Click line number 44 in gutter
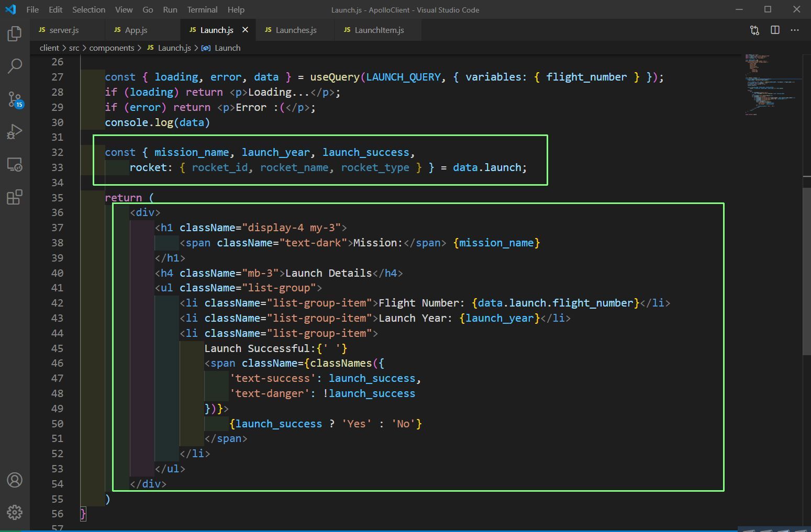This screenshot has height=532, width=811. (x=57, y=333)
